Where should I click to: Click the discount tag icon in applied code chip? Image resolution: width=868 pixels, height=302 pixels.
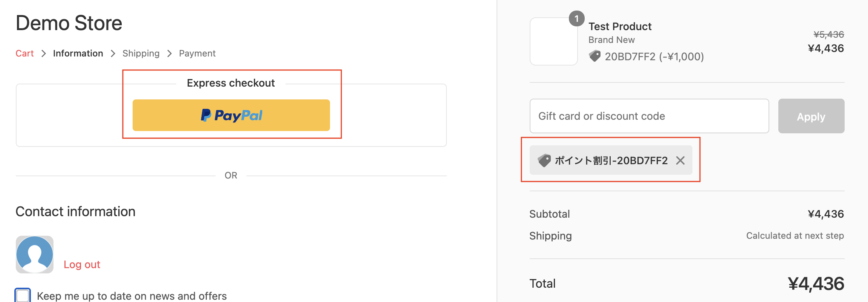(544, 160)
